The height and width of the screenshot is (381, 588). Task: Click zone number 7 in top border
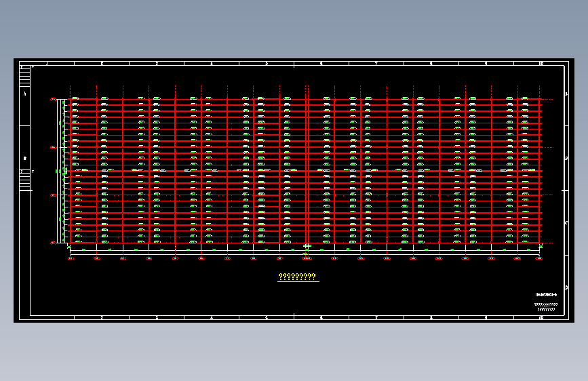pos(376,63)
